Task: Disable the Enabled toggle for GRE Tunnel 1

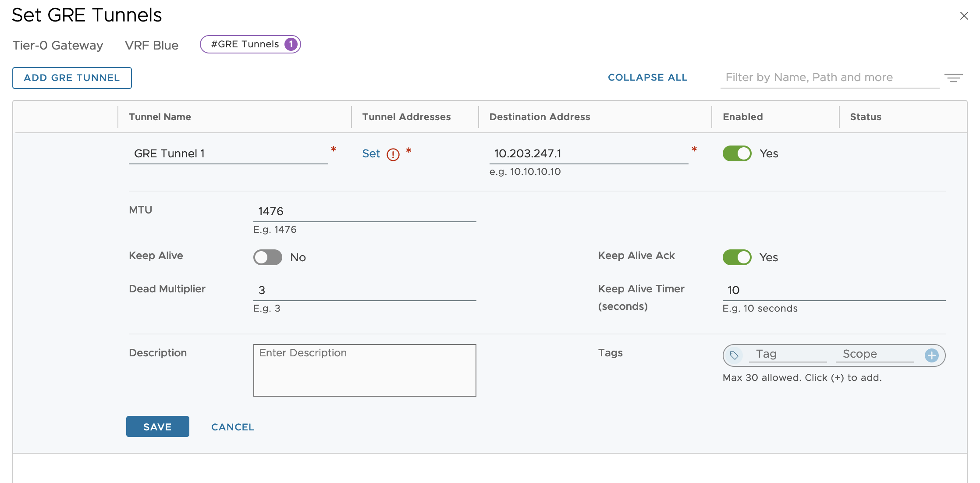Action: click(x=737, y=153)
